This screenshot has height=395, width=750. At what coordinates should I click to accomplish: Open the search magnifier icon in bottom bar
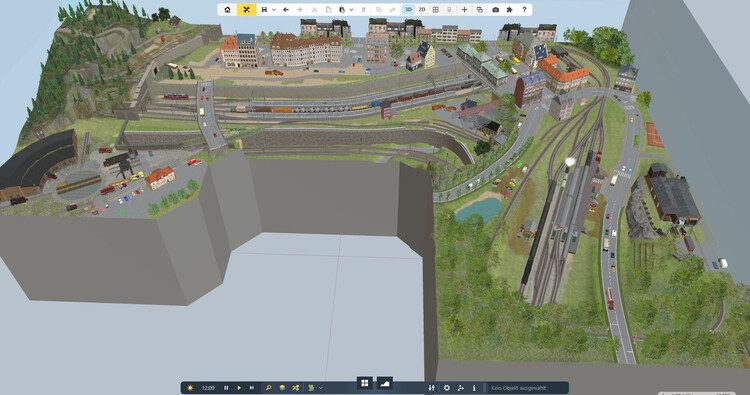click(x=268, y=388)
